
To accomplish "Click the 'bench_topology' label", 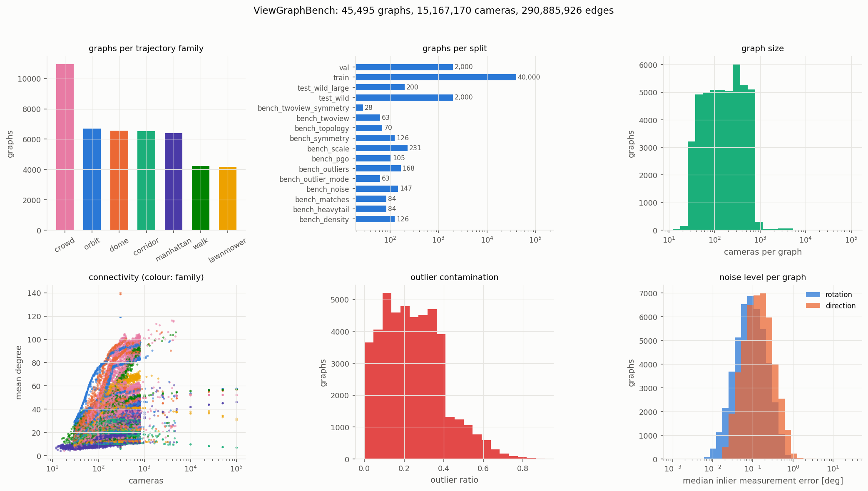I will coord(322,129).
